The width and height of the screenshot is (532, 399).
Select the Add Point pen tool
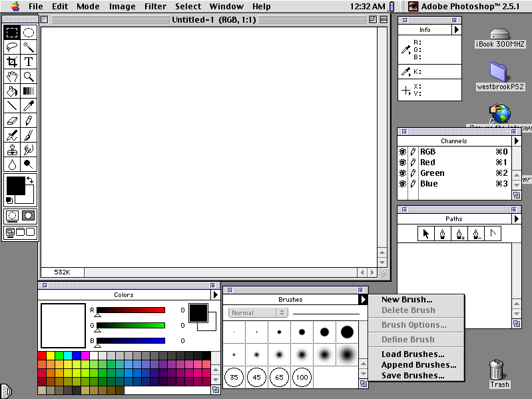(459, 234)
